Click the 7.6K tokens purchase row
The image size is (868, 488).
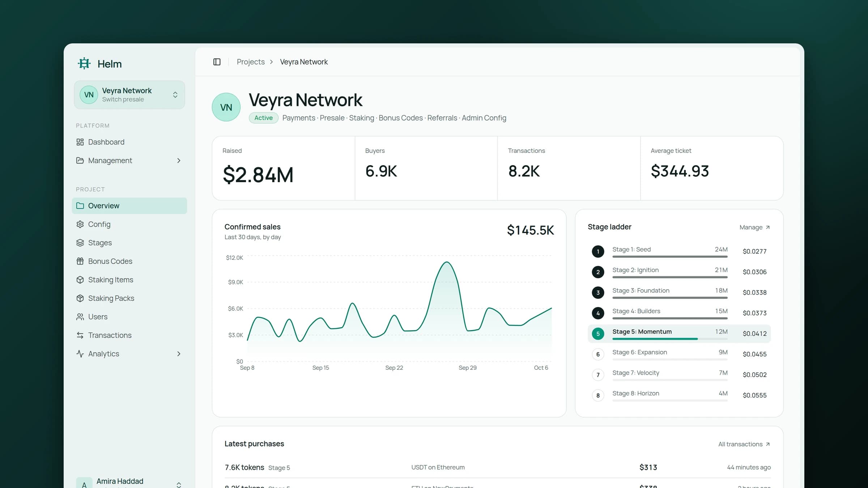click(x=498, y=467)
